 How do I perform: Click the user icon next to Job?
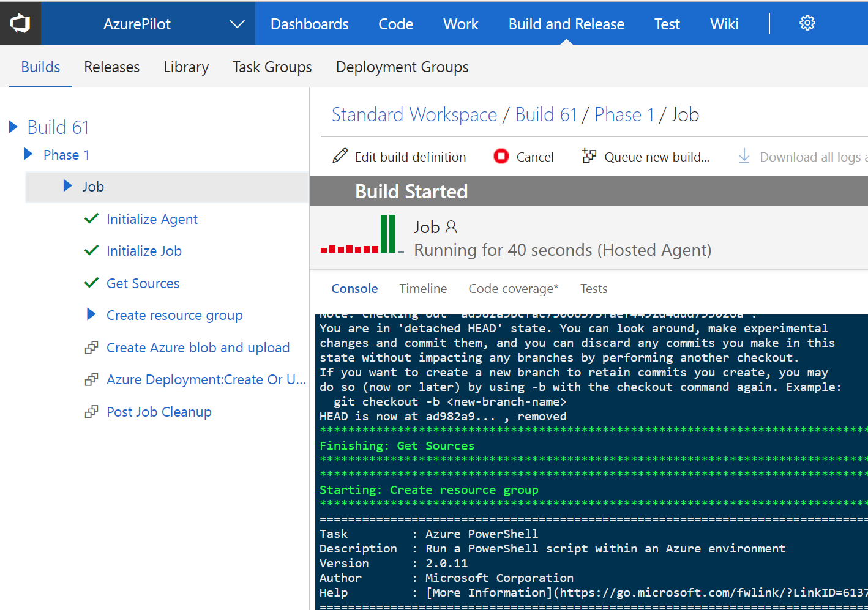point(451,227)
